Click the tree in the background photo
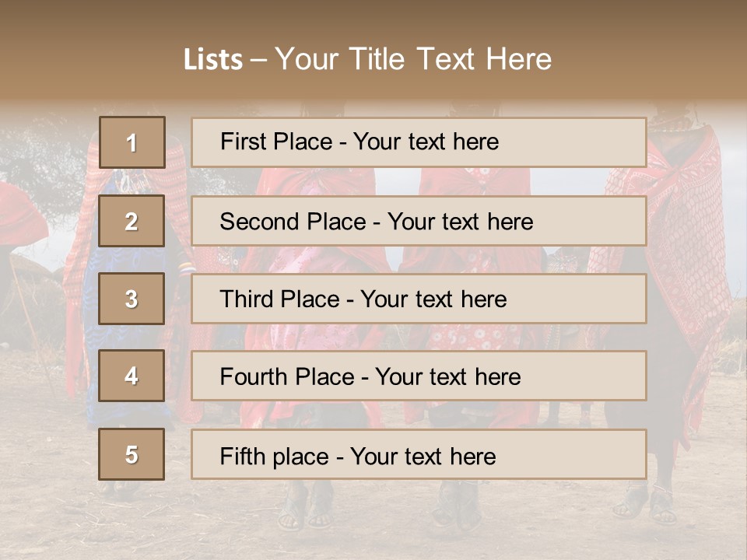 47,148
